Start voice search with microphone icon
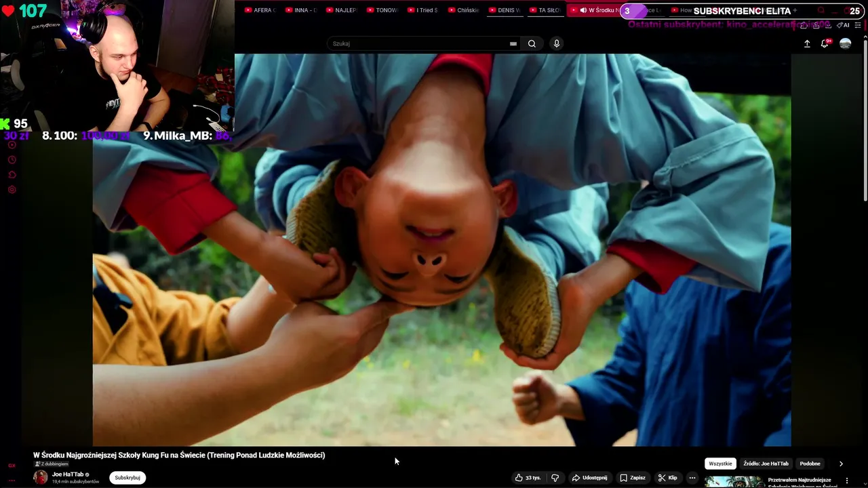 click(557, 43)
